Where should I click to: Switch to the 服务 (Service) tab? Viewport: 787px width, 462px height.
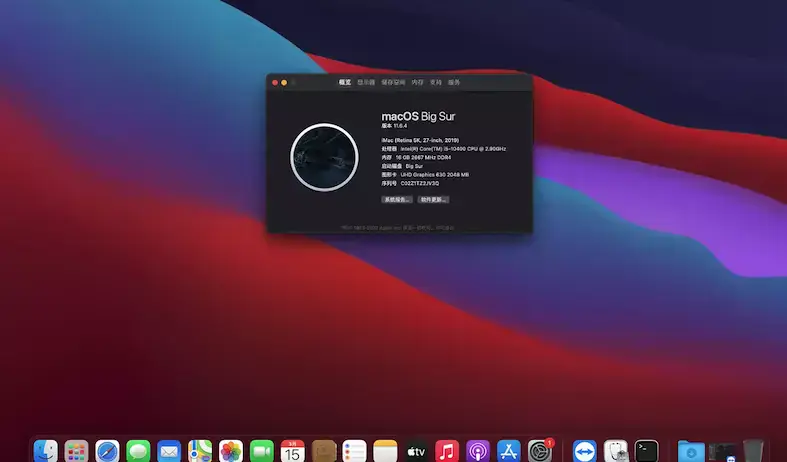(454, 82)
